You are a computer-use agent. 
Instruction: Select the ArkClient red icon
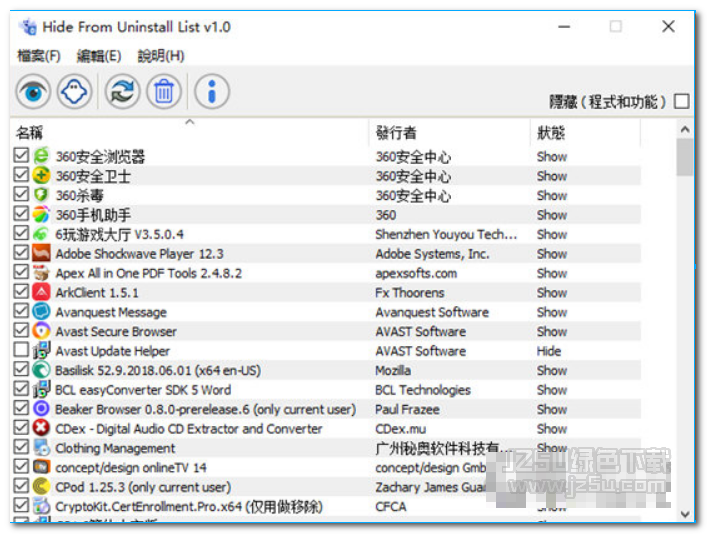click(41, 292)
